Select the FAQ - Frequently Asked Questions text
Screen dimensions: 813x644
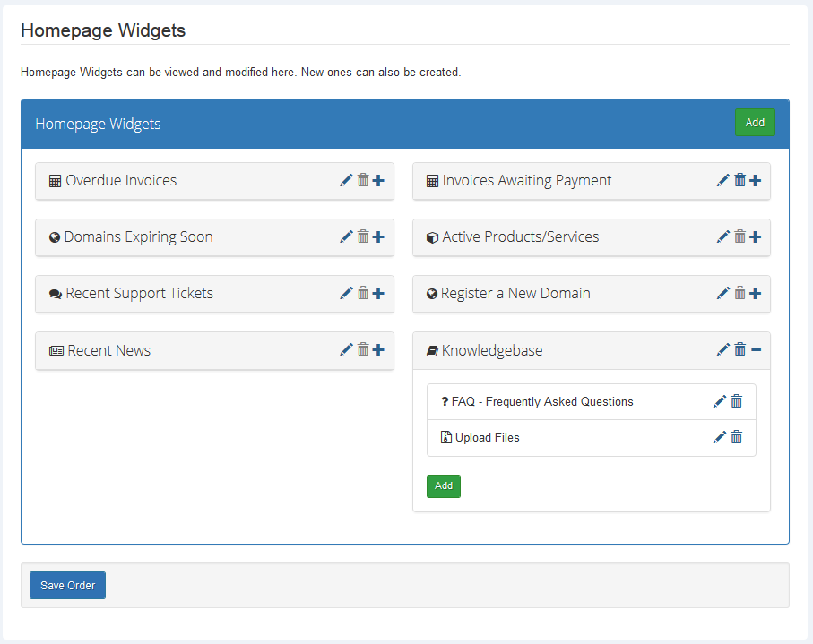542,401
